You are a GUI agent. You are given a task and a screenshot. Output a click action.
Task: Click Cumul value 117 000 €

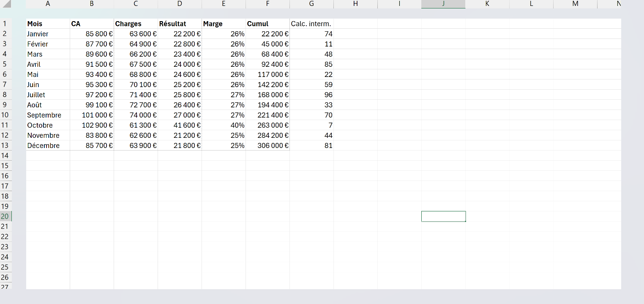(x=267, y=74)
